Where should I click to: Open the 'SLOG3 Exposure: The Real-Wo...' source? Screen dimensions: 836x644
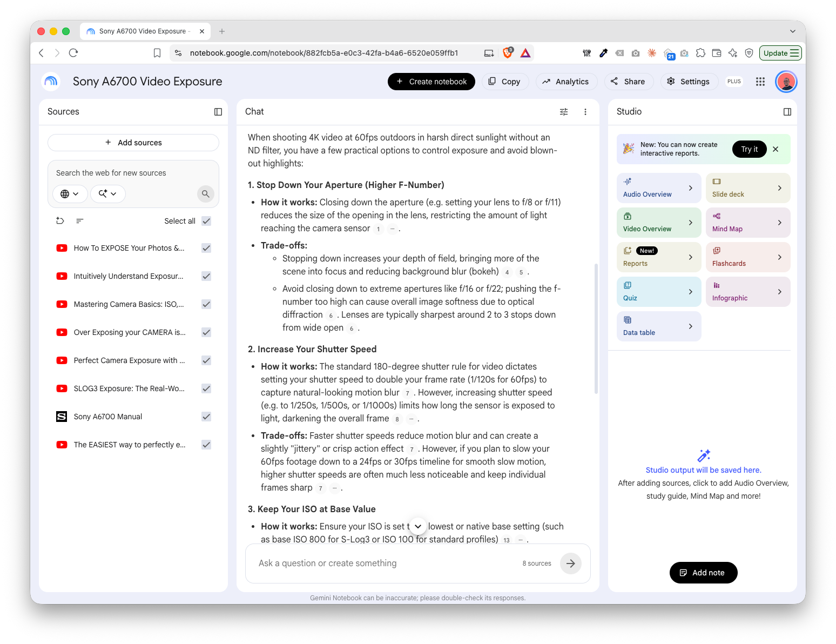pos(129,388)
